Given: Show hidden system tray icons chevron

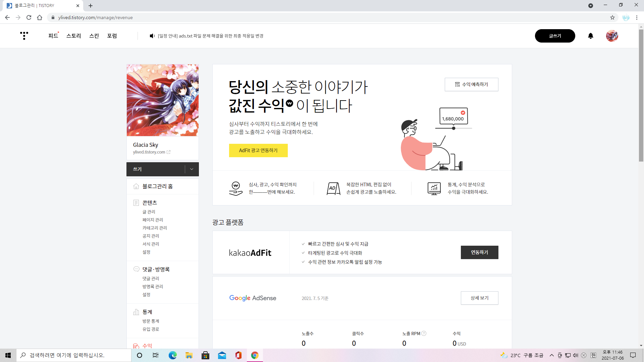Looking at the screenshot, I should click(x=551, y=355).
